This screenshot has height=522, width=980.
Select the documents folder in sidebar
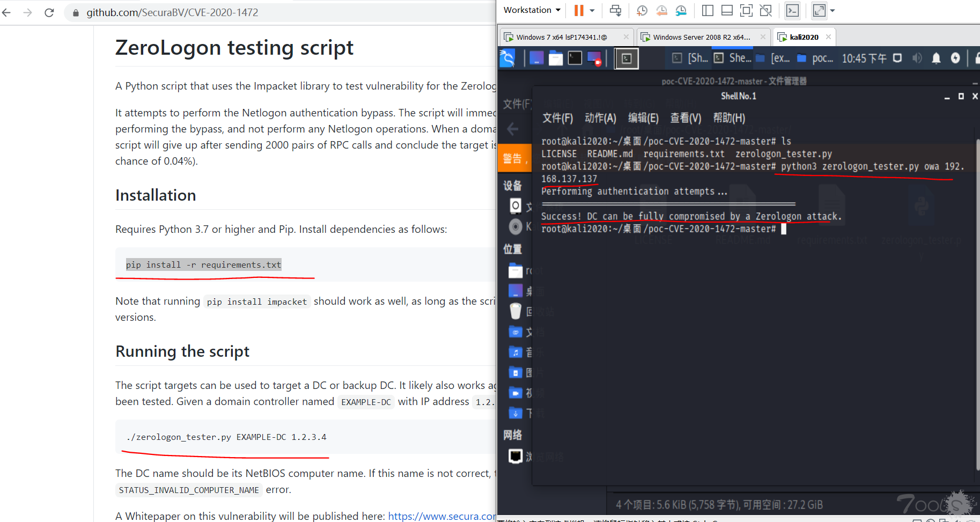(515, 332)
